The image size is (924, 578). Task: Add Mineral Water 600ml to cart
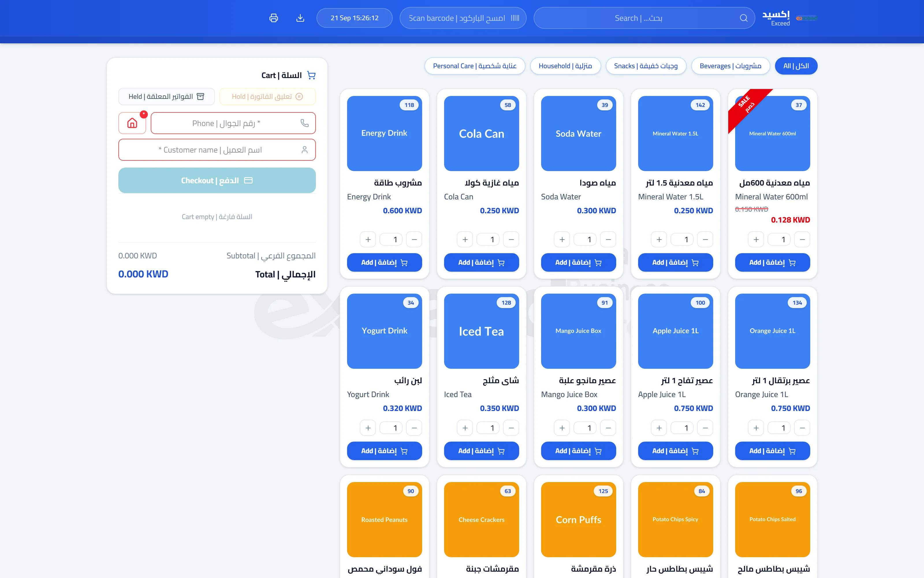[x=772, y=262]
